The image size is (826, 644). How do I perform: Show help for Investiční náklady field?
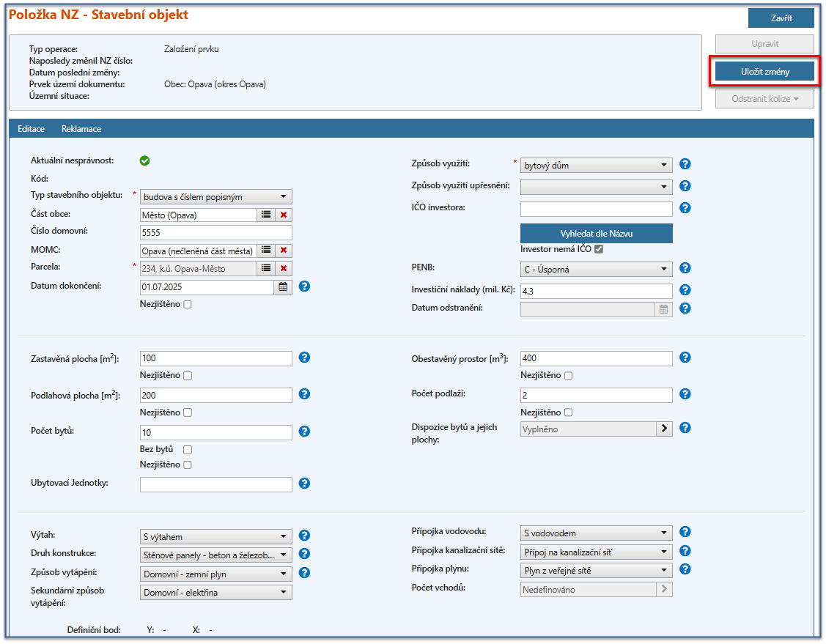[x=685, y=290]
